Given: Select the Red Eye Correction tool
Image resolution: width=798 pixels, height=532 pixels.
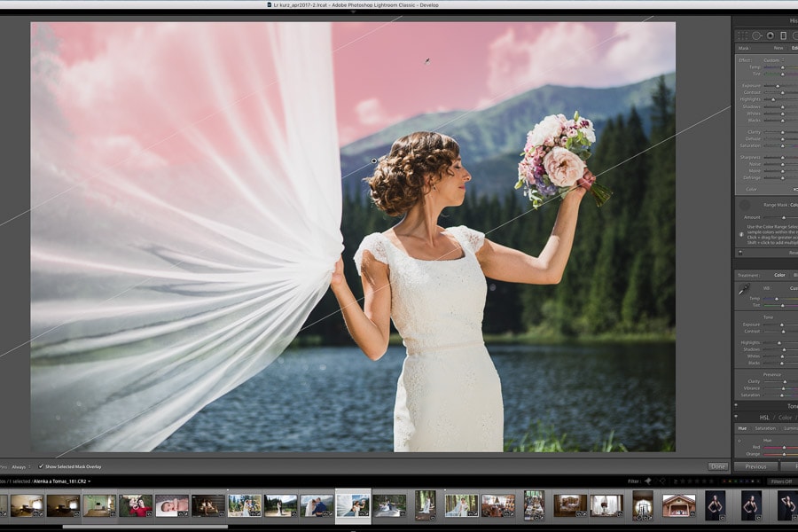Looking at the screenshot, I should [x=771, y=35].
